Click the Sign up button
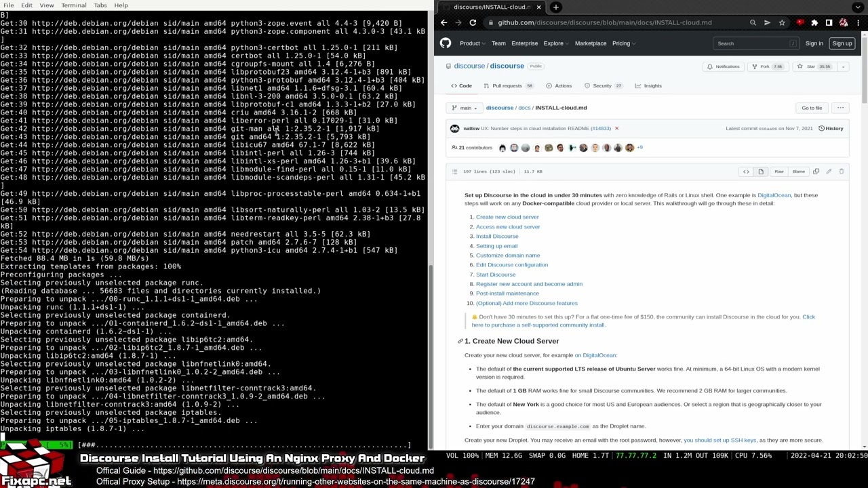The image size is (868, 488). 842,43
